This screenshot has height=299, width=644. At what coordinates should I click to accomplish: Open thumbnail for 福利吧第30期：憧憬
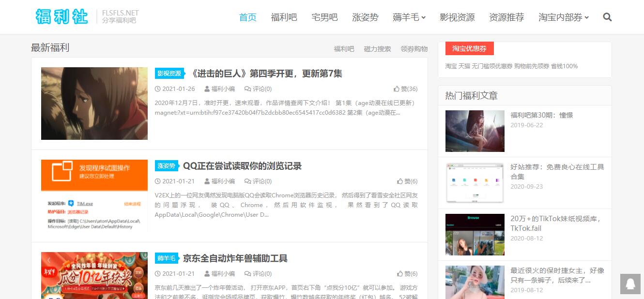coord(475,131)
